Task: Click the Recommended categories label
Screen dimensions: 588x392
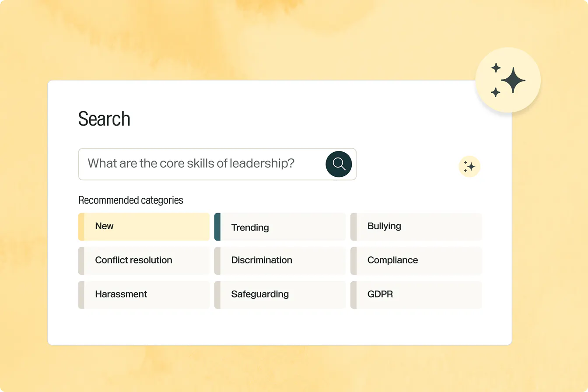Action: point(130,200)
